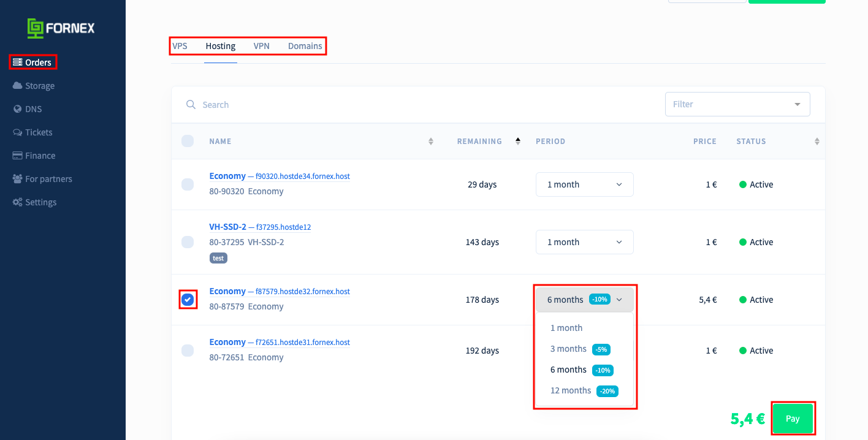Switch to the VPS tab

[x=180, y=46]
